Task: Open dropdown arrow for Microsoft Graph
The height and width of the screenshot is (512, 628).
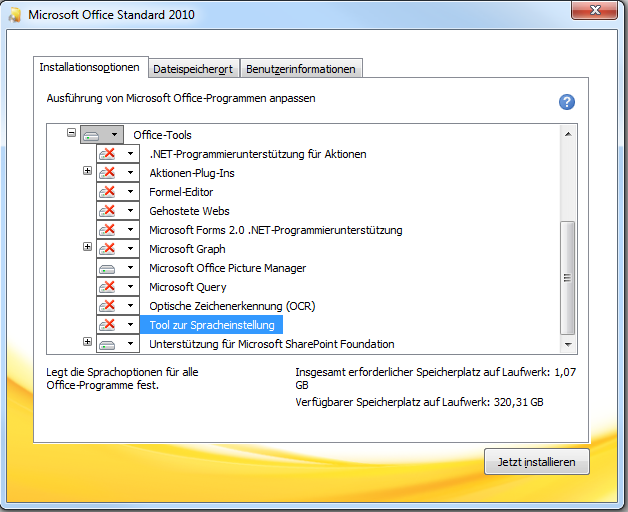Action: [x=130, y=249]
